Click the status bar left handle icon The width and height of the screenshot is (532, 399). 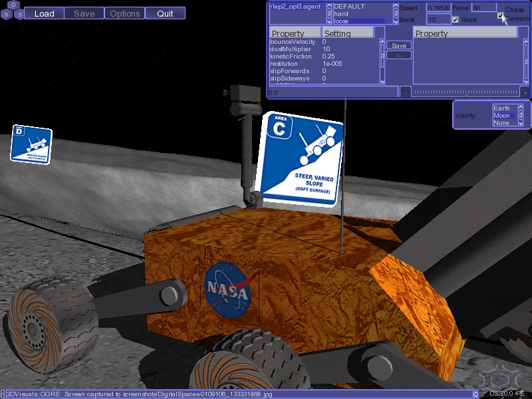tap(3, 394)
